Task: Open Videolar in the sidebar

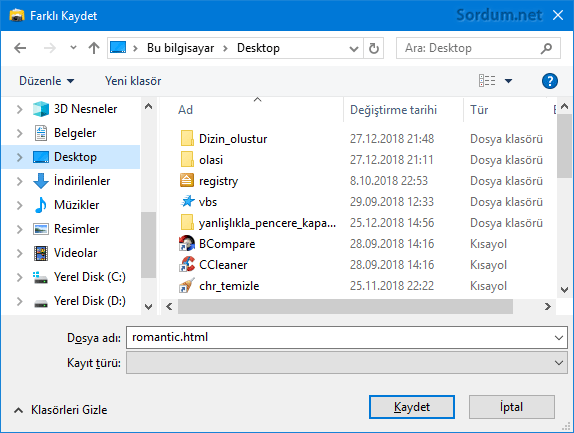Action: 65,253
